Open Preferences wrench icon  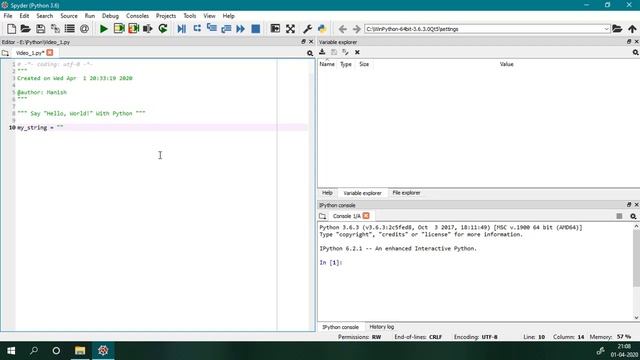point(307,29)
